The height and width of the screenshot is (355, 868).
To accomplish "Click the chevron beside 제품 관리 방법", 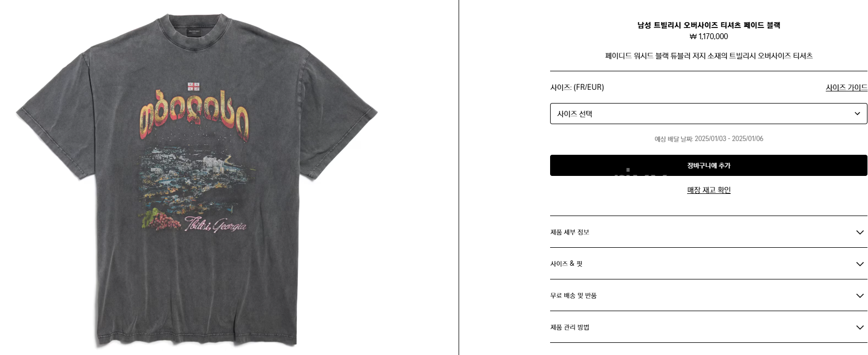I will (860, 328).
